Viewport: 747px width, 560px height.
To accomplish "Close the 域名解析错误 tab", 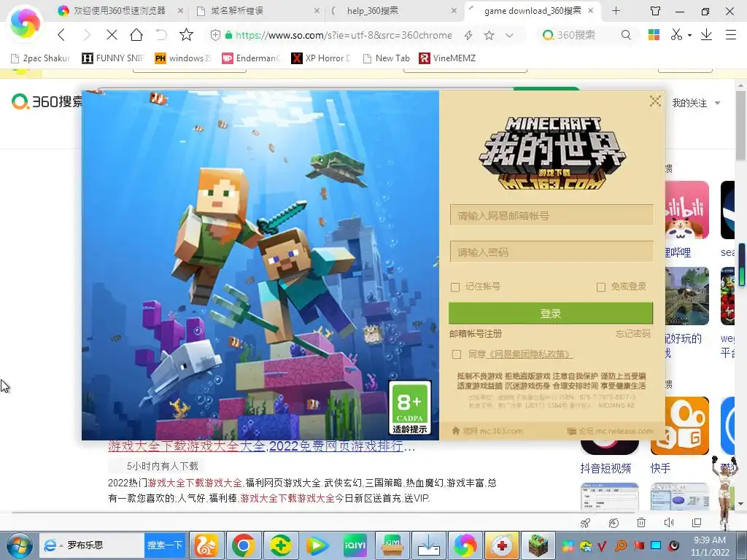I will click(317, 10).
